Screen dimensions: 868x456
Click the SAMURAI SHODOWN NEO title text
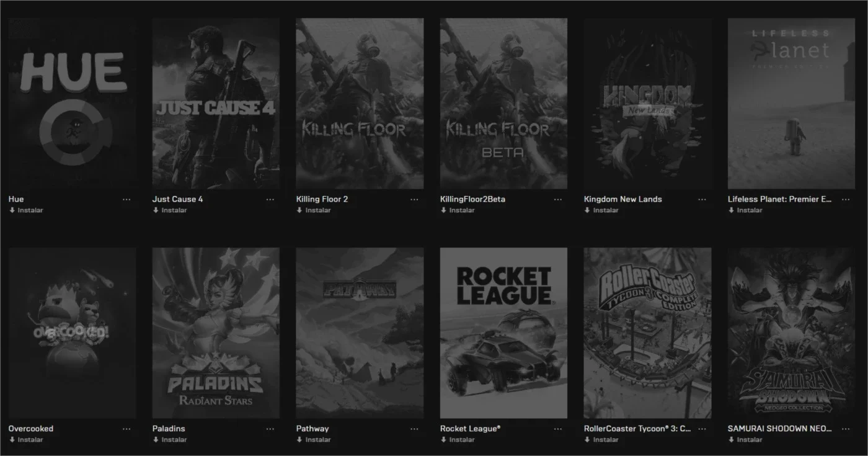pos(781,429)
